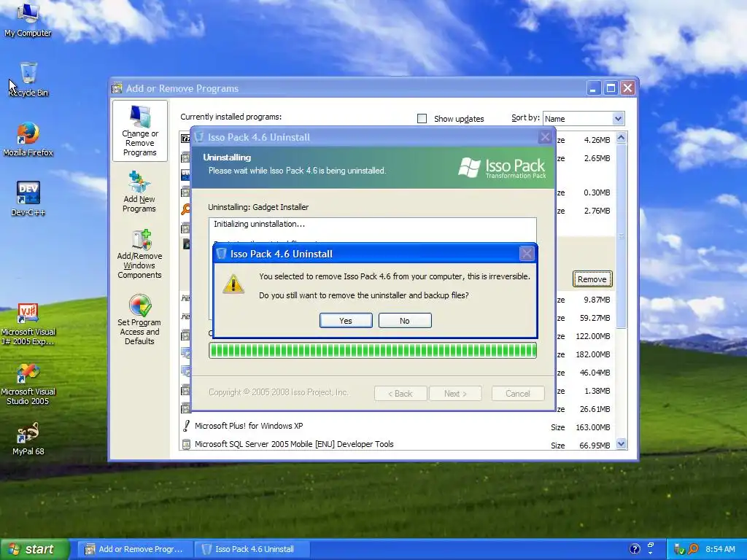This screenshot has width=747, height=560.
Task: Open the Sort by Name dropdown
Action: click(x=584, y=119)
